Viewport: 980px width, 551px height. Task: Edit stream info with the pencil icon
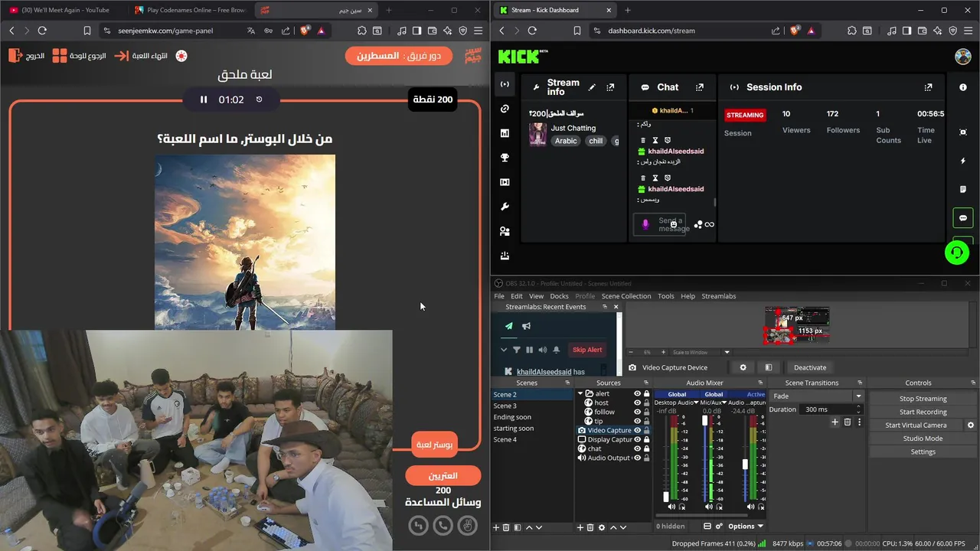point(592,87)
